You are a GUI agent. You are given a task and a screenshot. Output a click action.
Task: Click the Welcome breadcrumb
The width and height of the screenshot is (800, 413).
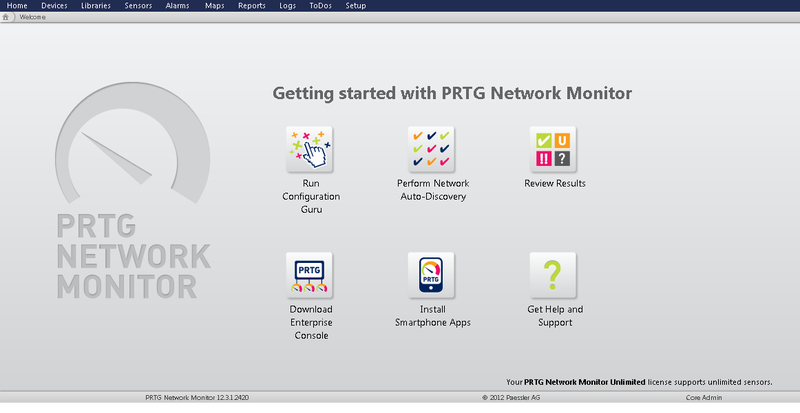(33, 17)
